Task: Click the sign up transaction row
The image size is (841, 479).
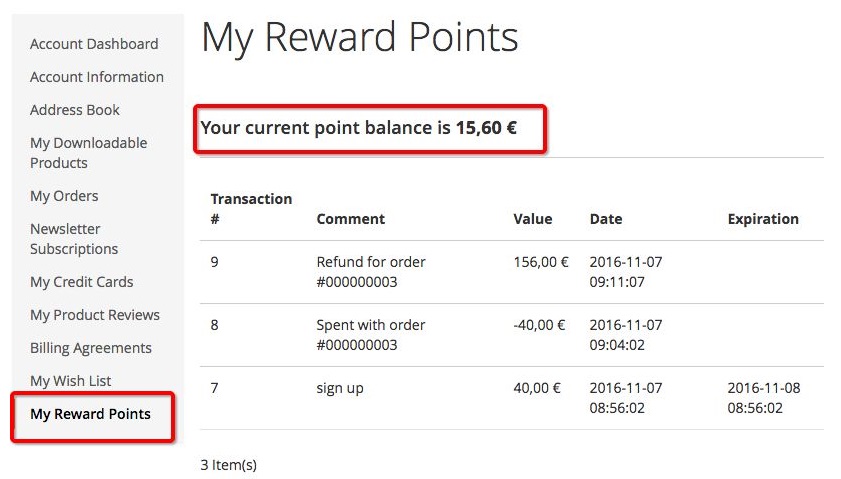Action: pyautogui.click(x=340, y=388)
